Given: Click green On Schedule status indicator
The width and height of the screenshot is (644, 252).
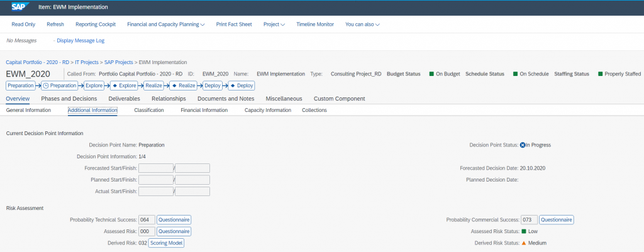Looking at the screenshot, I should (516, 74).
